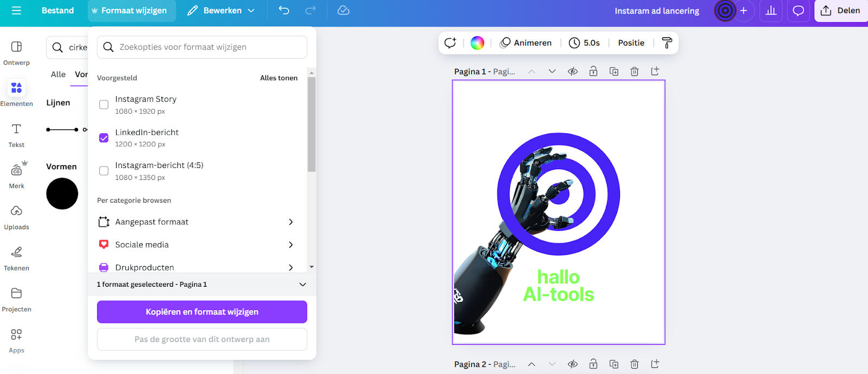
Task: Open the Uploads panel
Action: pos(16,217)
